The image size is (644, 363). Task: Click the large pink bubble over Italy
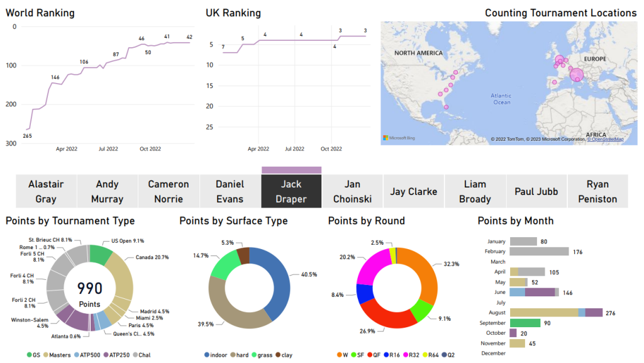click(x=577, y=75)
